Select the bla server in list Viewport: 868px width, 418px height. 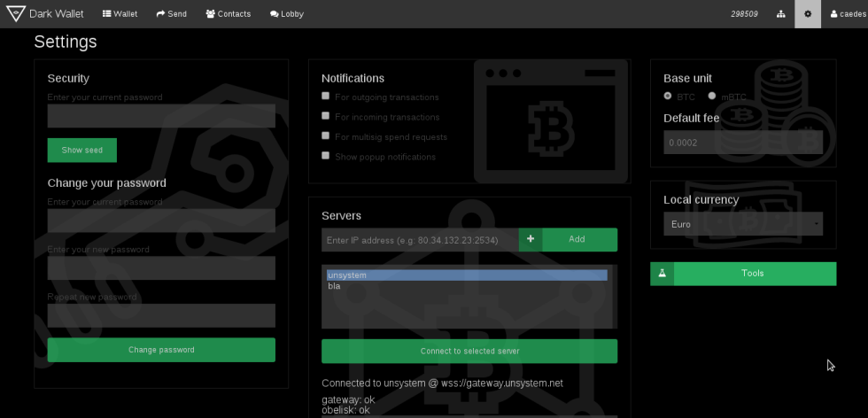334,286
